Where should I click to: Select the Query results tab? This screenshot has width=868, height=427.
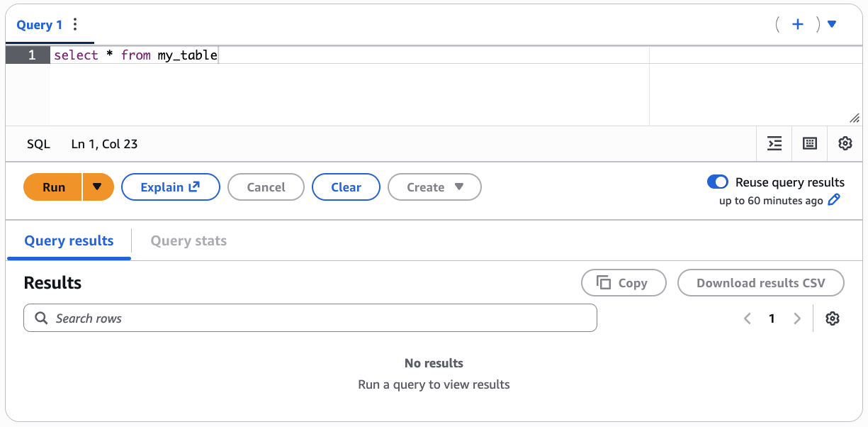[69, 240]
